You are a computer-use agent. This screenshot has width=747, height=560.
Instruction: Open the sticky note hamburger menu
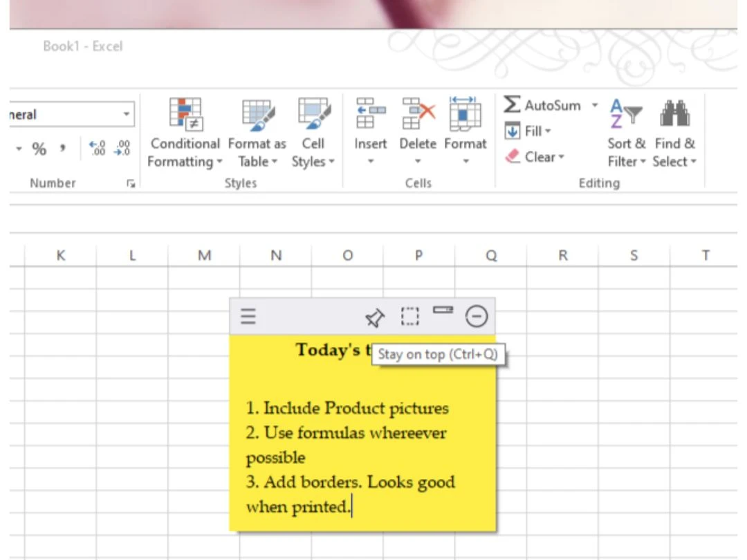(248, 317)
